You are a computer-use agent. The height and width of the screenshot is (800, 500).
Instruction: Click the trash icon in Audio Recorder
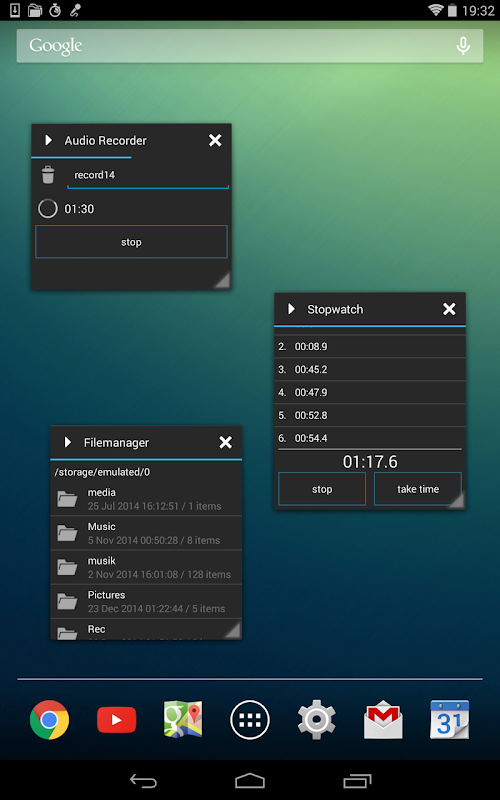pos(48,174)
